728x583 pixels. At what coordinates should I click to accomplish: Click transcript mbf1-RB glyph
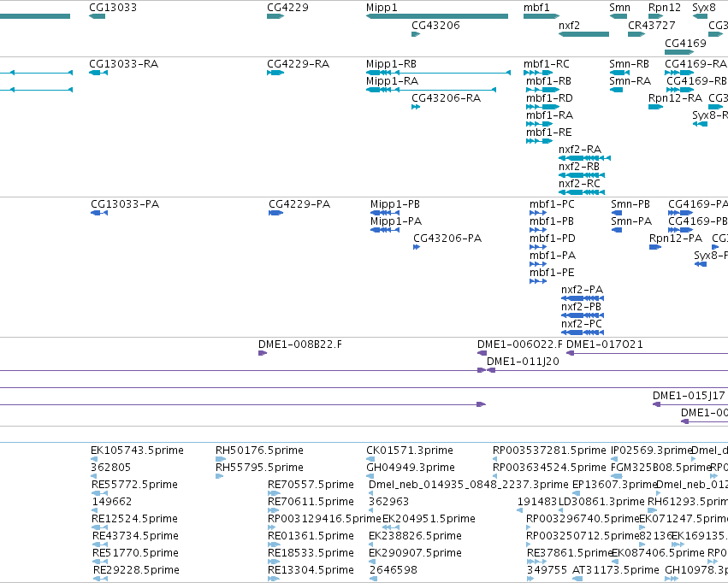(x=542, y=90)
